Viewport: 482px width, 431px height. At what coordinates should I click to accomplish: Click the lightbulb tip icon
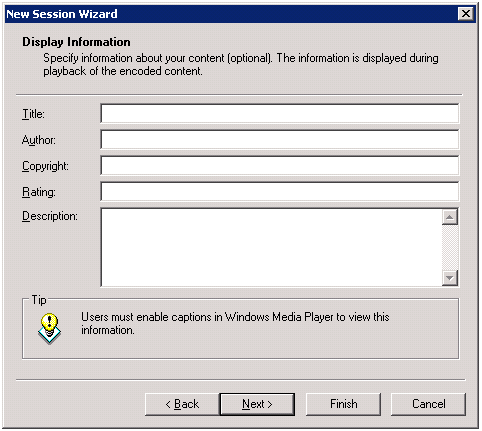point(49,329)
